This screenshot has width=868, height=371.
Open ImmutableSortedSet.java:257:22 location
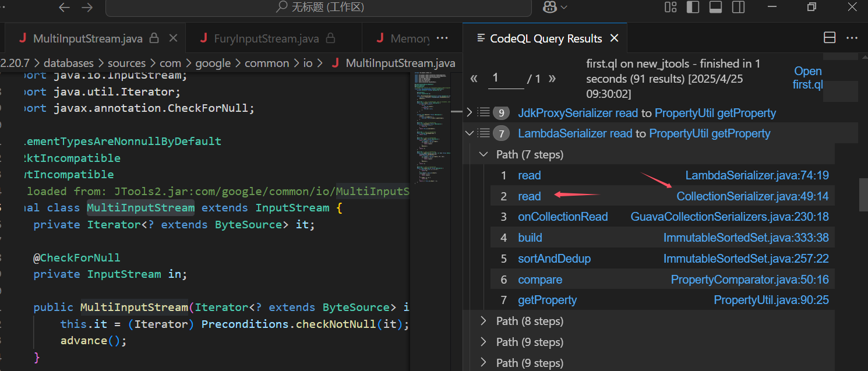746,259
